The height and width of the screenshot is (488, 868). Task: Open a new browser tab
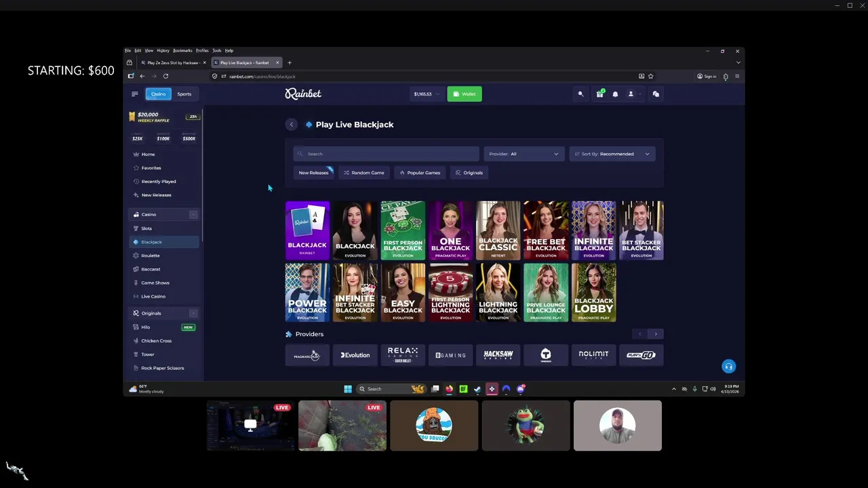(x=290, y=63)
